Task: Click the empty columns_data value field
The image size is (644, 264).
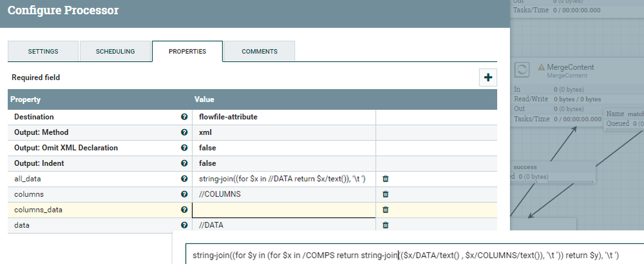Action: click(284, 210)
